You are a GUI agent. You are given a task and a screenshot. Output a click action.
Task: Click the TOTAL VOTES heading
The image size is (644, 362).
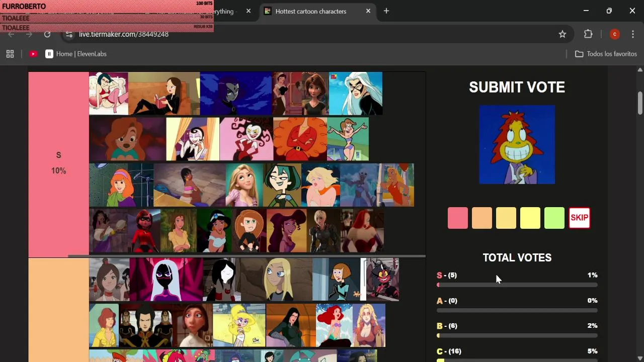click(x=517, y=258)
